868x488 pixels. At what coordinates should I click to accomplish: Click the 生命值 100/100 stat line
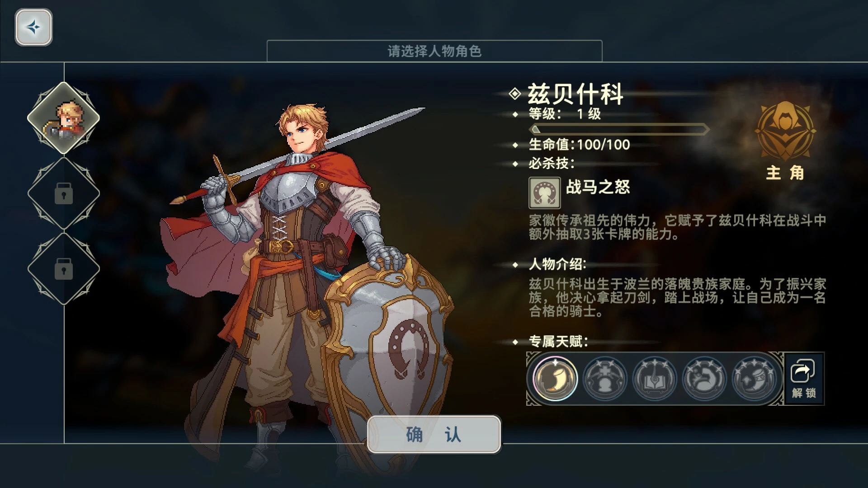(579, 145)
